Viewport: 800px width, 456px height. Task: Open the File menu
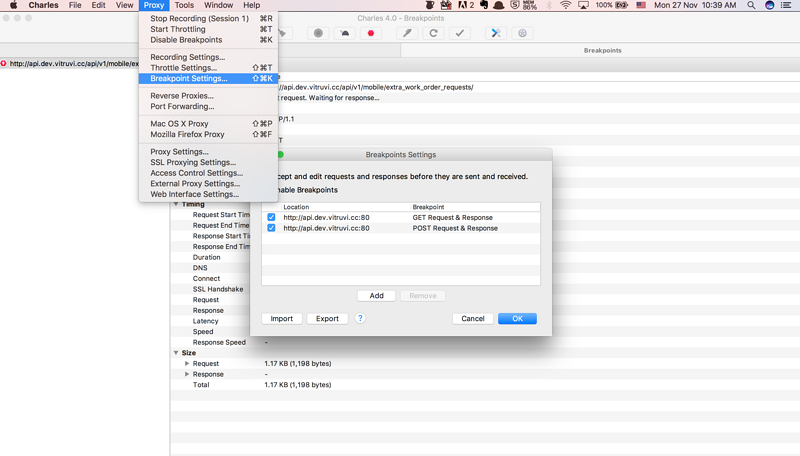pyautogui.click(x=75, y=5)
